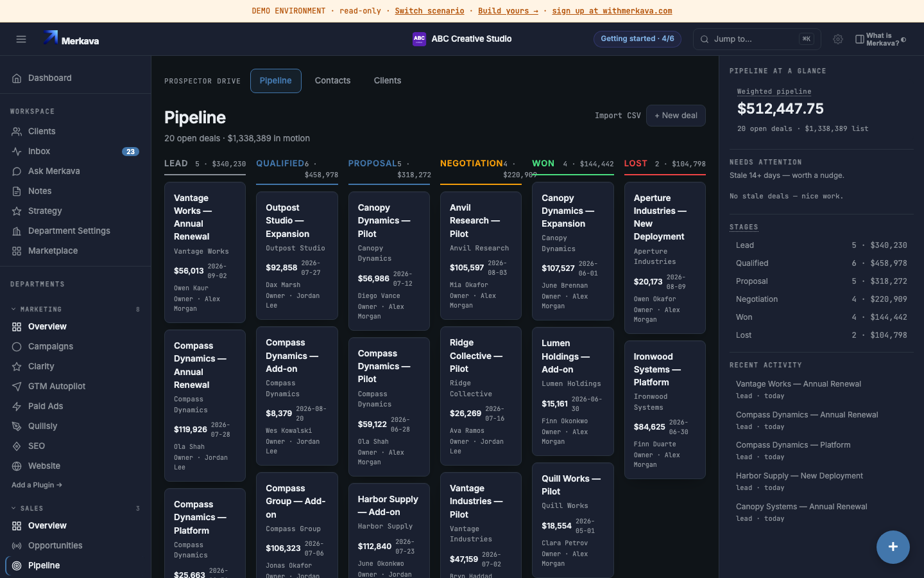Open the Aperture Industries New Deployment card
This screenshot has height=578, width=924.
[665, 258]
